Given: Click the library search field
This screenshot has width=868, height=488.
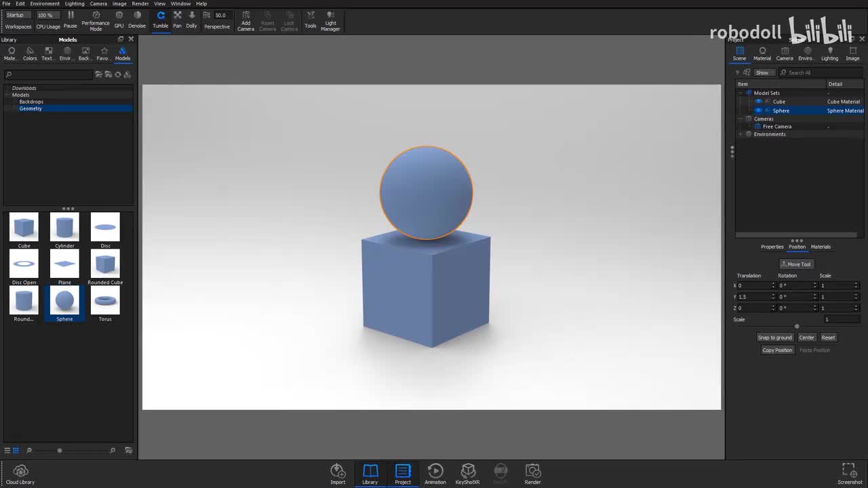Looking at the screenshot, I should pos(48,75).
